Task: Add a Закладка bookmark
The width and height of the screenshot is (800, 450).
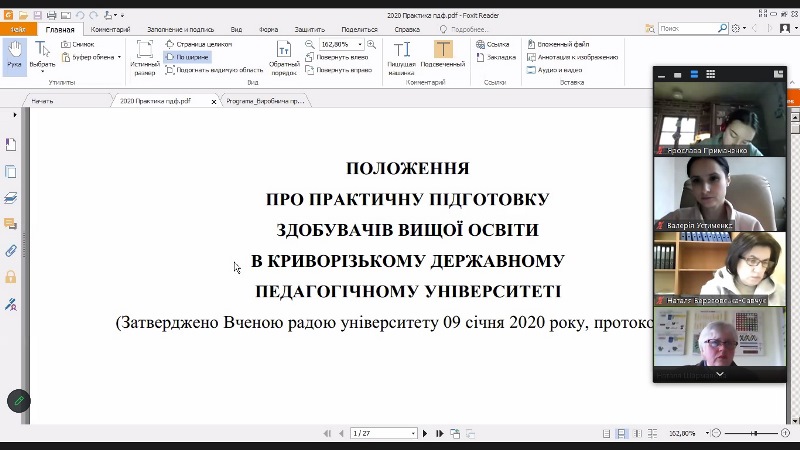Action: (496, 57)
